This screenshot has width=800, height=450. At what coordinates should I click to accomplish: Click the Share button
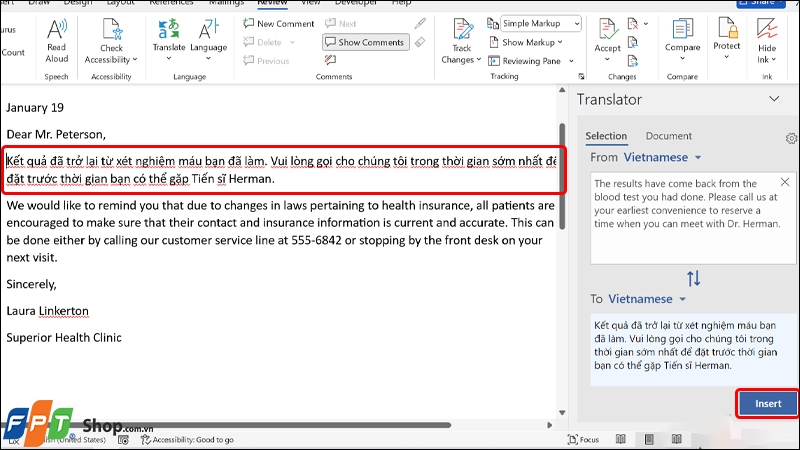point(760,3)
